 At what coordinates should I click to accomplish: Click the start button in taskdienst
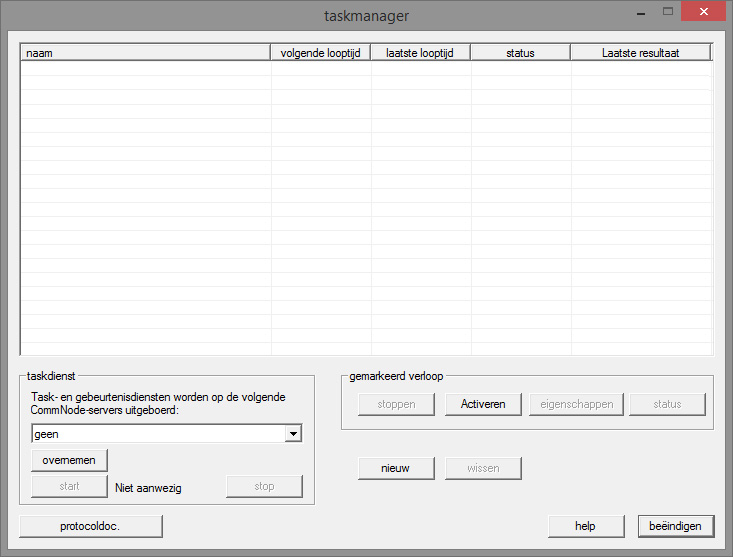pos(69,487)
